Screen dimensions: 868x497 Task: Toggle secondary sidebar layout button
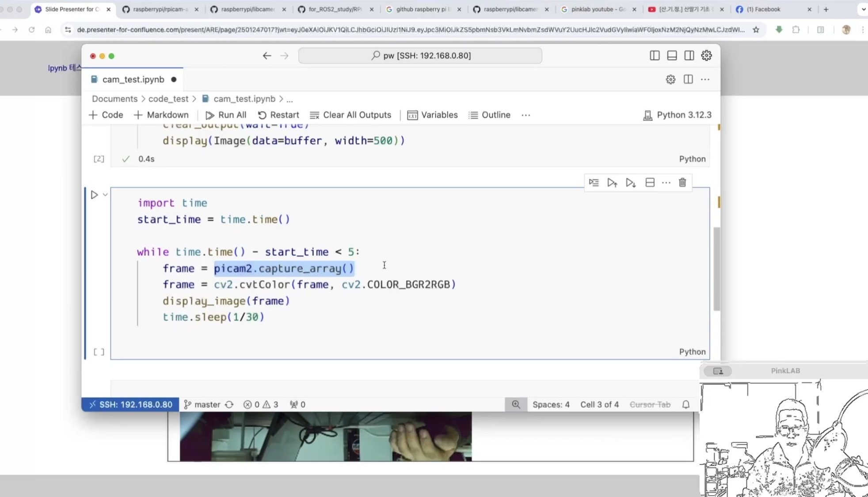[689, 56]
